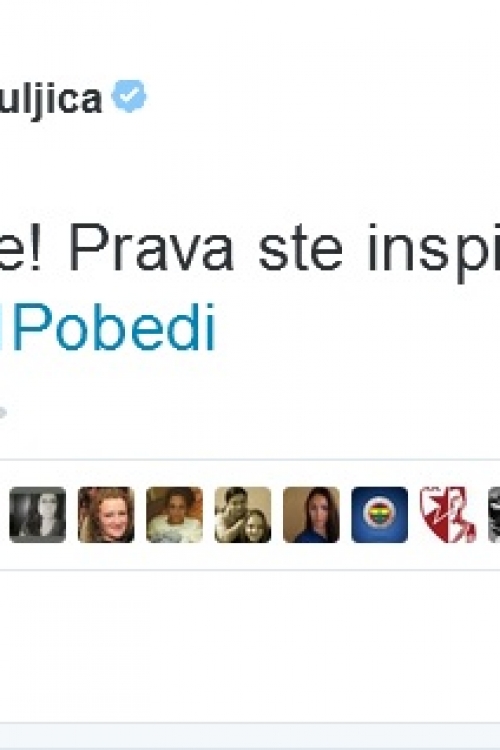The height and width of the screenshot is (750, 500).
Task: View the dark-haired woman in blue avatar
Action: pos(311,515)
